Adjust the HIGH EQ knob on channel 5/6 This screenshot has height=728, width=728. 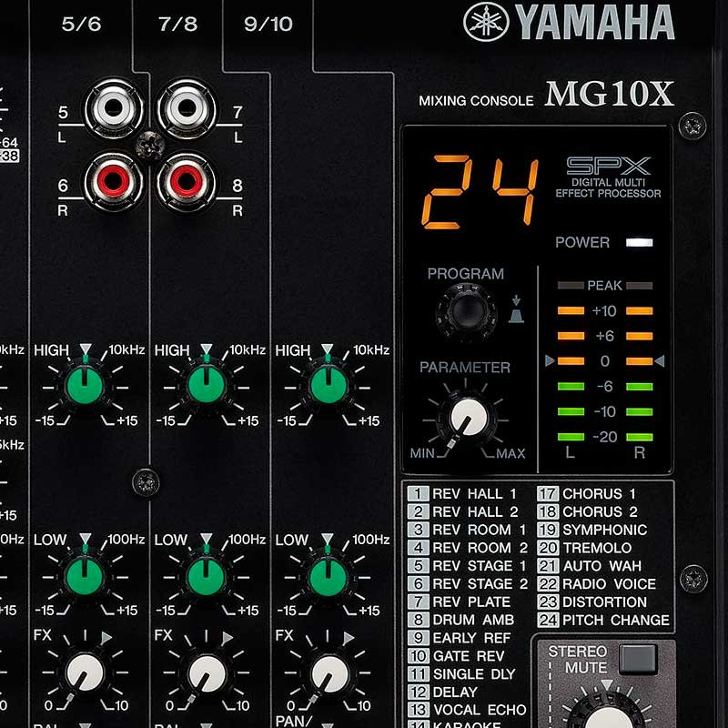[x=85, y=385]
